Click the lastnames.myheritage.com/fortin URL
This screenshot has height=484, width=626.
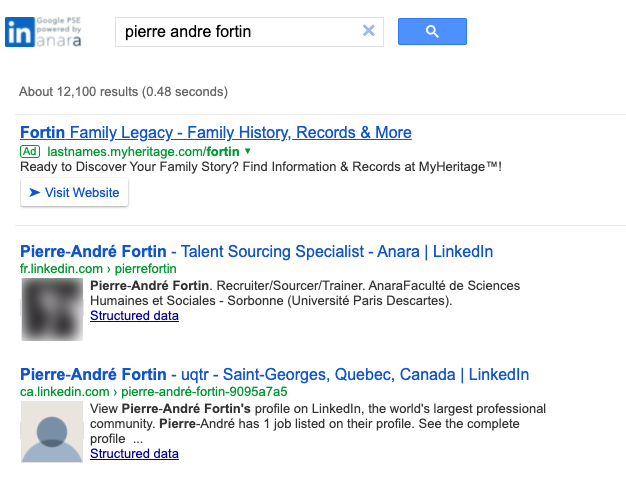(143, 152)
